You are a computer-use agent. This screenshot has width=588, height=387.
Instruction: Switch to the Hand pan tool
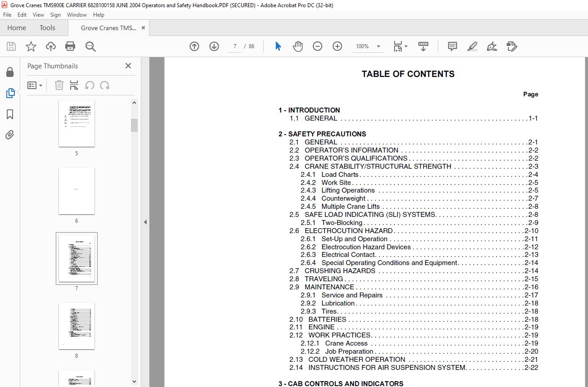point(298,46)
